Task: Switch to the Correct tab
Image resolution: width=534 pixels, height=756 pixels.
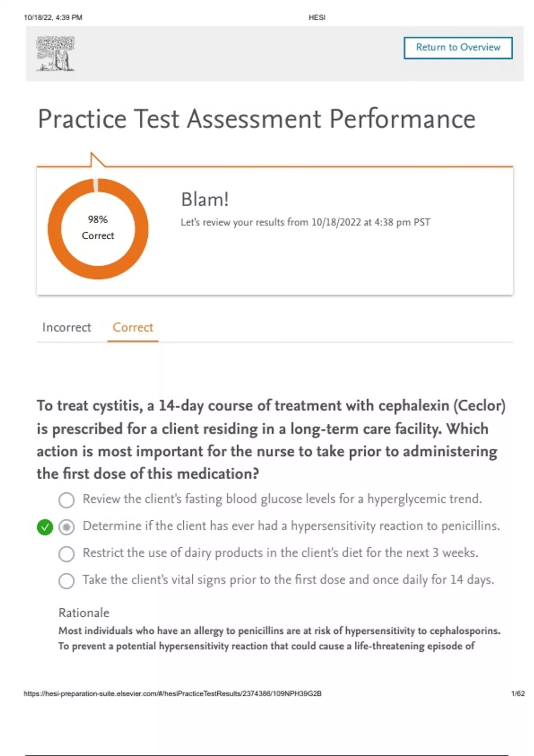Action: pyautogui.click(x=133, y=327)
